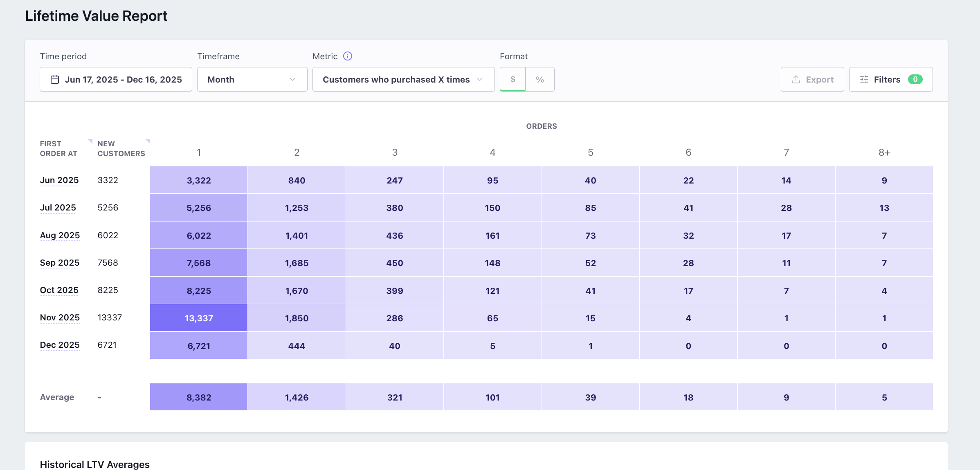Click the darkest cell showing 13,337
This screenshot has height=470, width=980.
point(199,318)
